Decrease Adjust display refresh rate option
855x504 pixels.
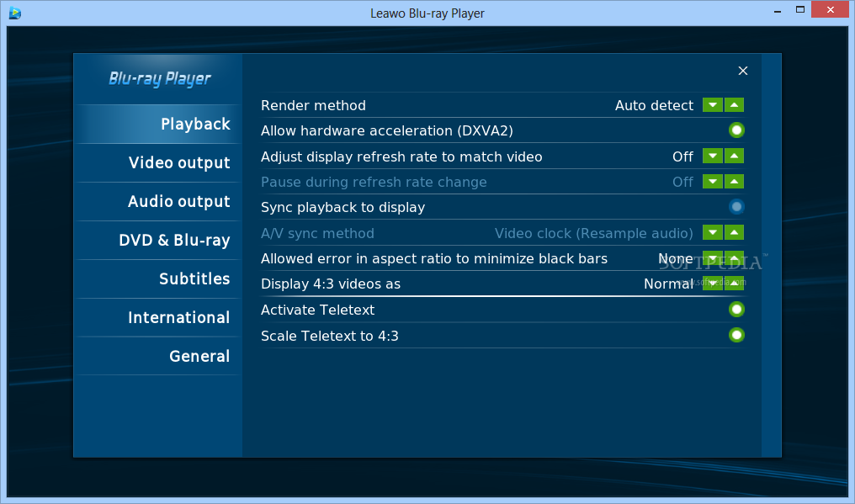pyautogui.click(x=713, y=156)
